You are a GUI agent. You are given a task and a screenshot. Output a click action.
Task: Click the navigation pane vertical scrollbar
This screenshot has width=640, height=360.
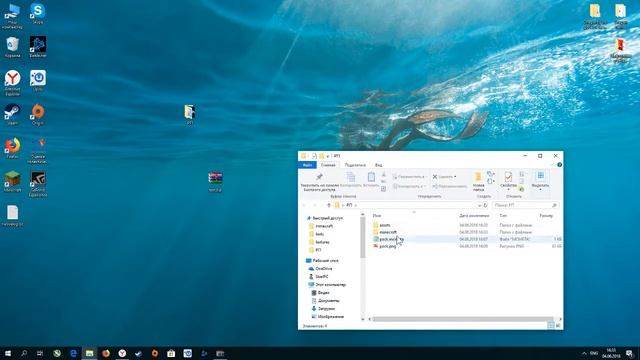point(363,238)
